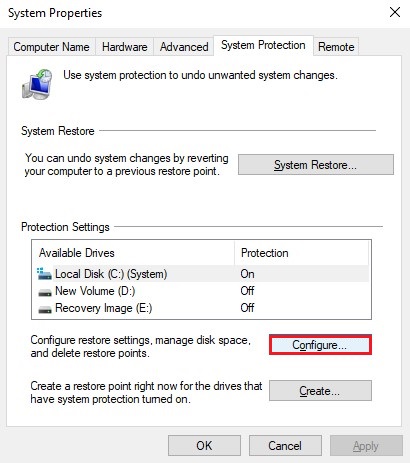Select New Volume (D:) drive row
The image size is (410, 463).
201,291
